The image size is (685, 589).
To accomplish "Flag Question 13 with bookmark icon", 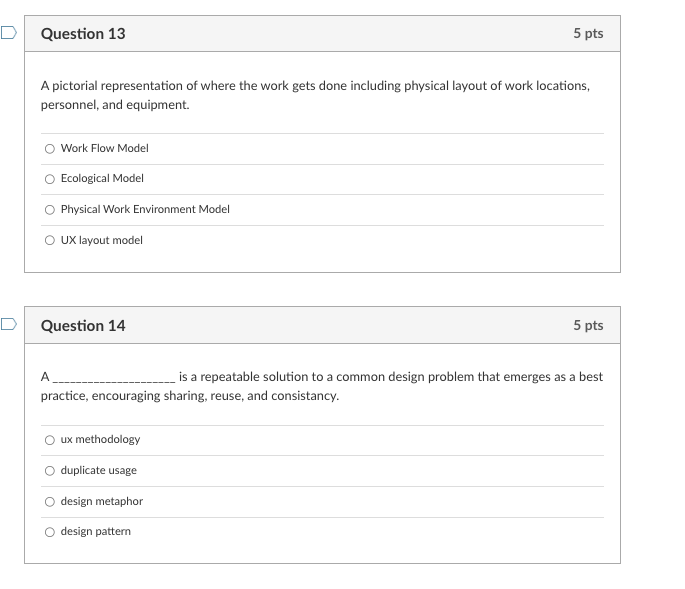I will [8, 32].
